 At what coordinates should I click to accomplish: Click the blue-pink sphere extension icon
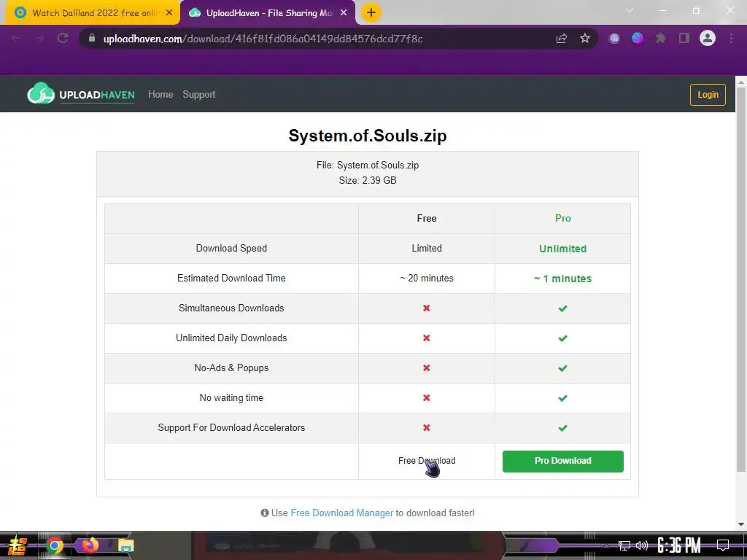click(x=638, y=38)
